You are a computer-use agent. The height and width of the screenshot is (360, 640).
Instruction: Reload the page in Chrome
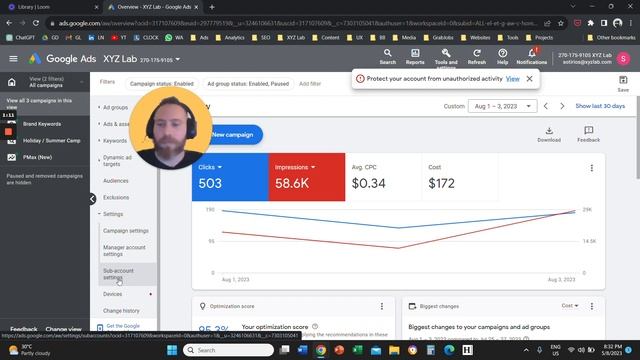click(36, 23)
